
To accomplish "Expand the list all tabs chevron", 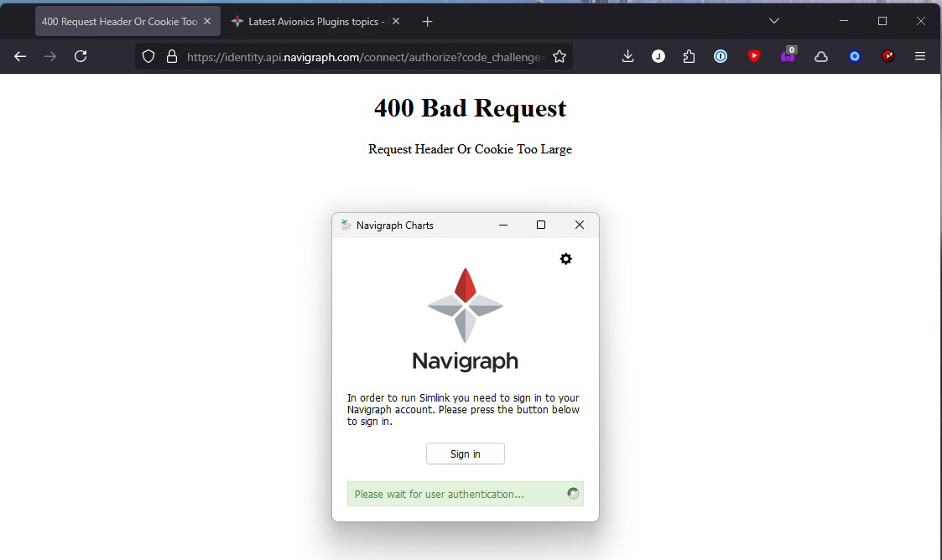I will (774, 21).
